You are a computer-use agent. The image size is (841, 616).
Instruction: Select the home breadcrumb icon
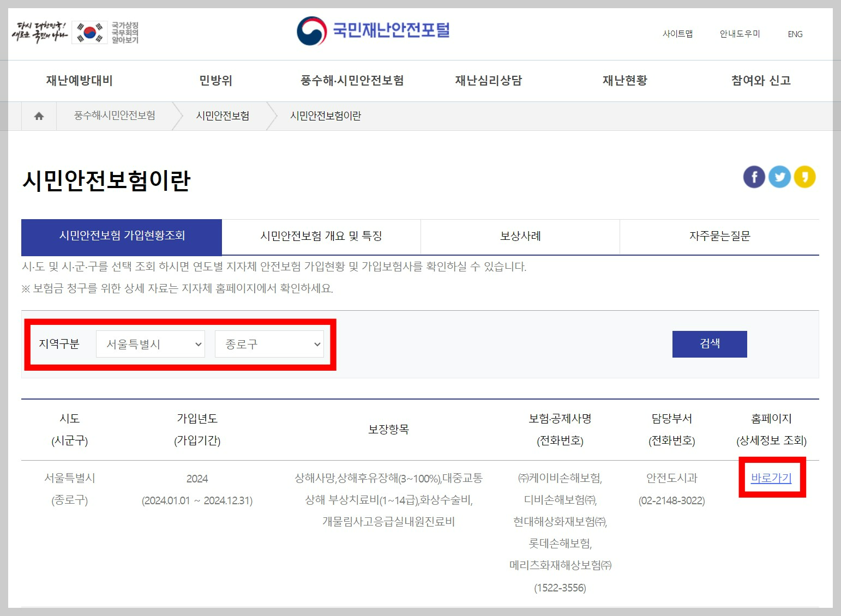pyautogui.click(x=38, y=116)
